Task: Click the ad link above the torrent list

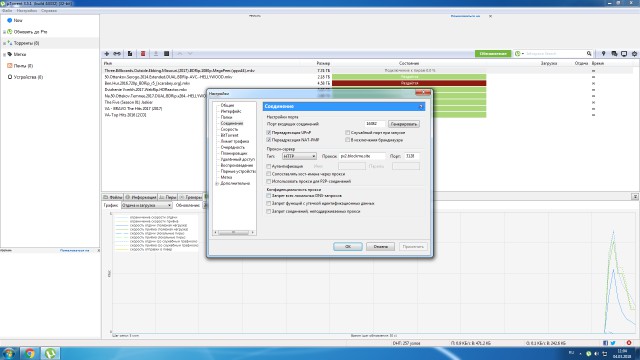Action: tap(465, 16)
